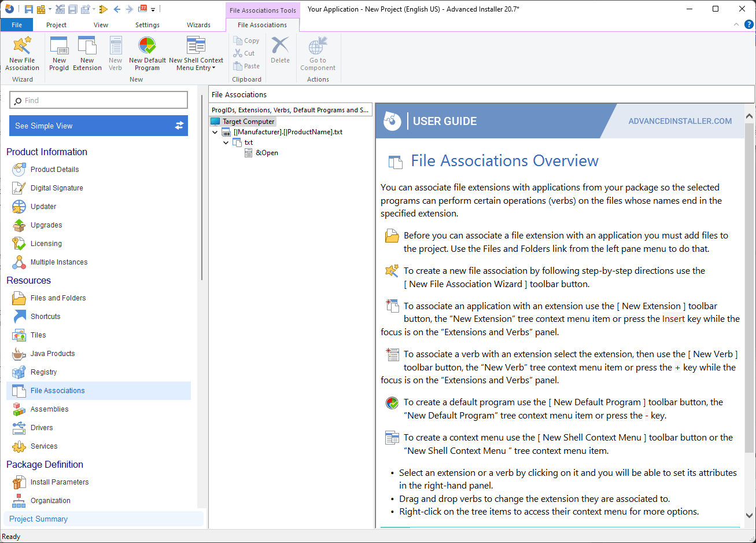Open Help via the question mark icon
The height and width of the screenshot is (543, 756).
[748, 24]
